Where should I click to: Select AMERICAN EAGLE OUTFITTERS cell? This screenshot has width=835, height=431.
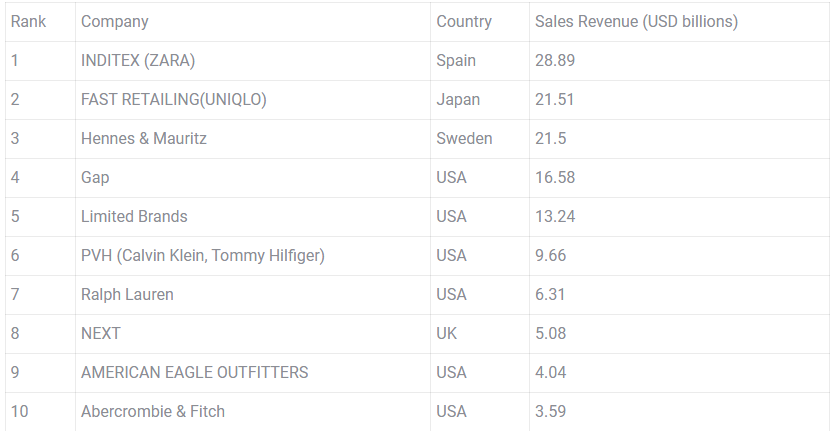coord(194,373)
